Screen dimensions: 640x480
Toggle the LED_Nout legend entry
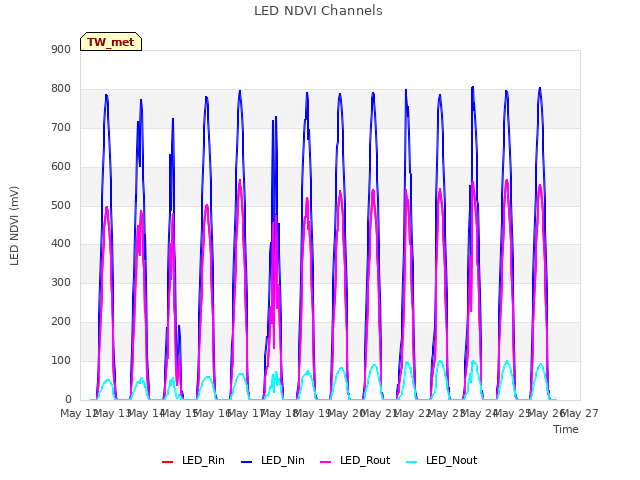(x=442, y=460)
